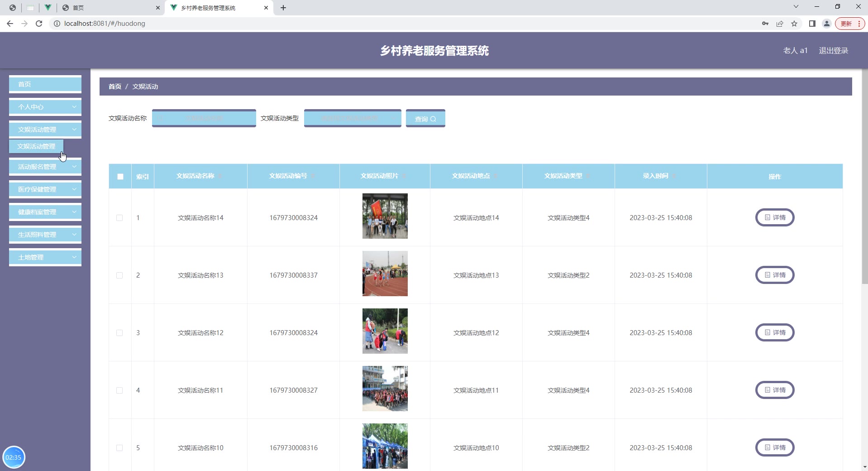The image size is (868, 471).
Task: Open the browser profile avatar icon
Action: [x=827, y=24]
